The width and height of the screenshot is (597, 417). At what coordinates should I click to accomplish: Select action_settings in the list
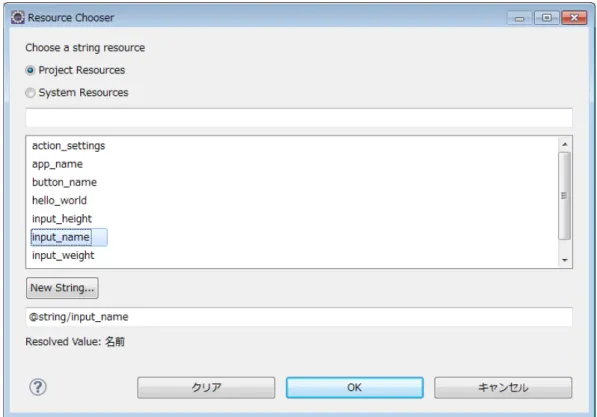point(69,146)
